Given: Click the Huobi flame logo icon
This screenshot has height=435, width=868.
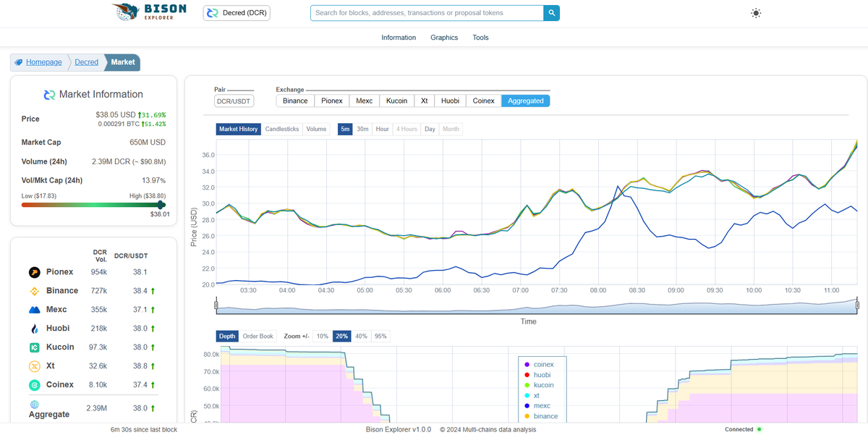Looking at the screenshot, I should [x=34, y=329].
